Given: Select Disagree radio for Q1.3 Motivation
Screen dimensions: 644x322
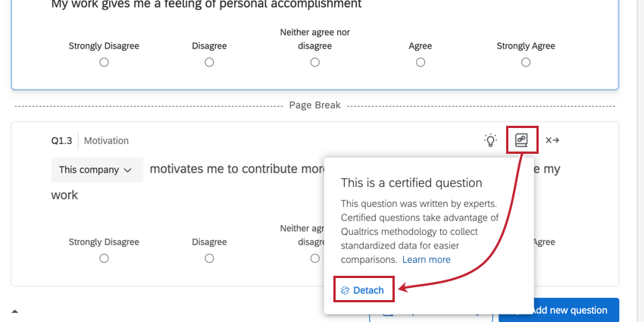Looking at the screenshot, I should pos(209,258).
